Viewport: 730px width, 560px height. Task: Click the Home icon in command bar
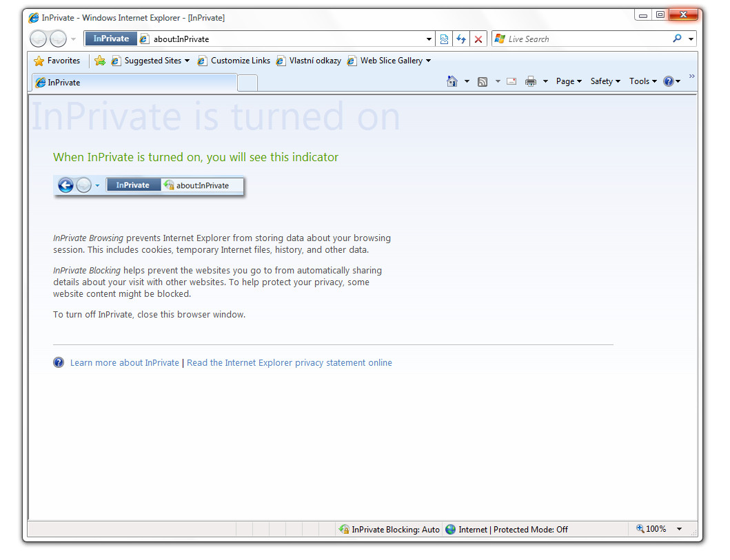coord(452,81)
